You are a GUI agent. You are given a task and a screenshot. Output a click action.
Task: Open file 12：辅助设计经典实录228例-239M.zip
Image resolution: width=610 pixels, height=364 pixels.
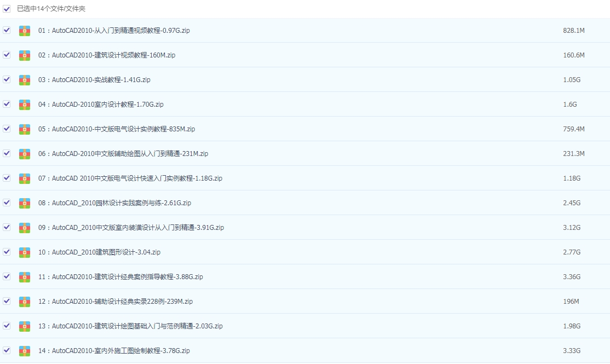[x=116, y=302]
